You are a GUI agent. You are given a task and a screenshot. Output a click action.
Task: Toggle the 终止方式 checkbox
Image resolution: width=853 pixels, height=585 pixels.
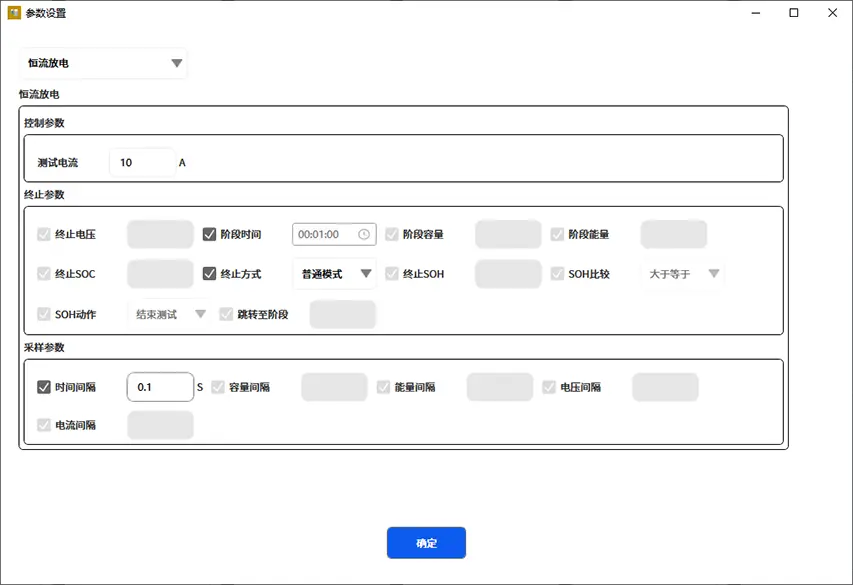click(210, 274)
